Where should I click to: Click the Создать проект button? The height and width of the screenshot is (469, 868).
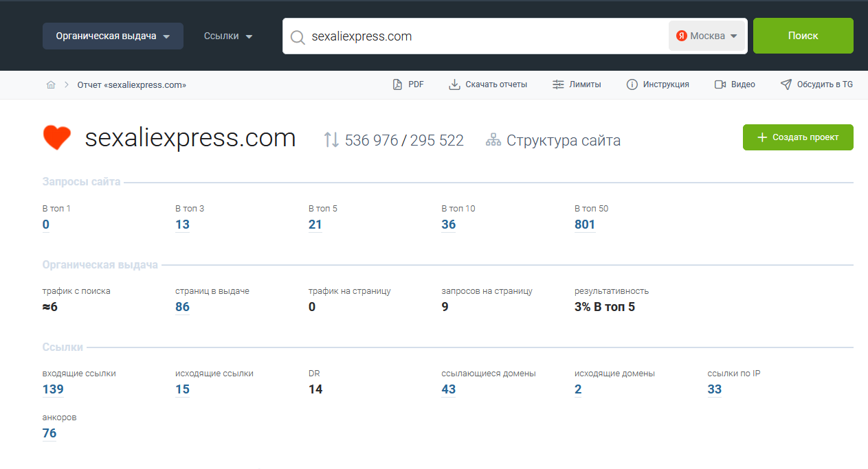click(798, 137)
